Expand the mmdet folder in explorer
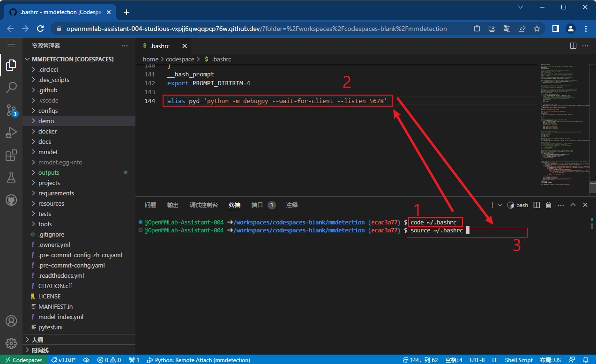The height and width of the screenshot is (364, 596). point(48,152)
